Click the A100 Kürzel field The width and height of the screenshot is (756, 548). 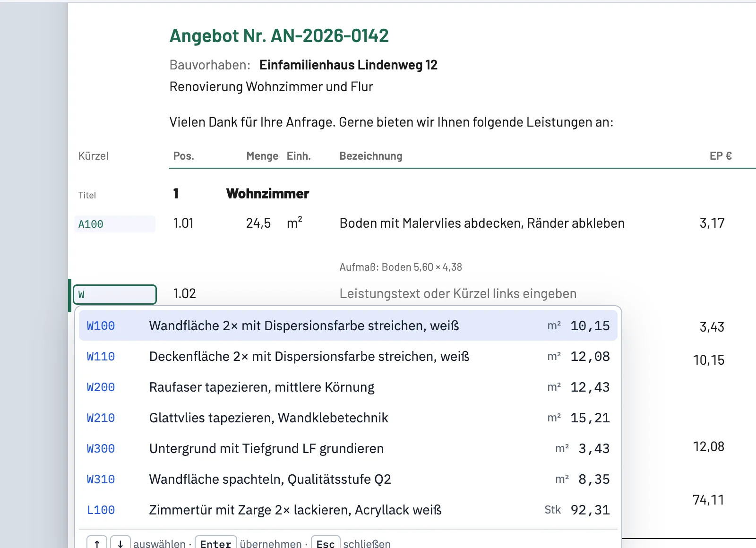(x=115, y=224)
